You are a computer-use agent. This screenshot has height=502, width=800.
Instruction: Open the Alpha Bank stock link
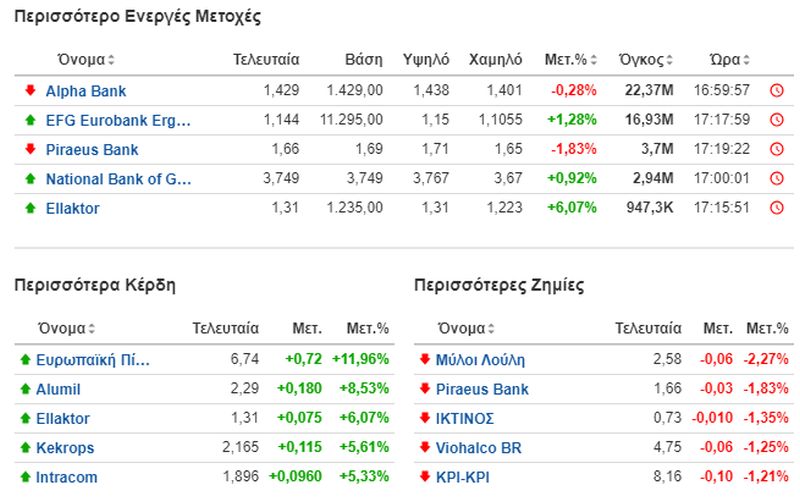(86, 91)
